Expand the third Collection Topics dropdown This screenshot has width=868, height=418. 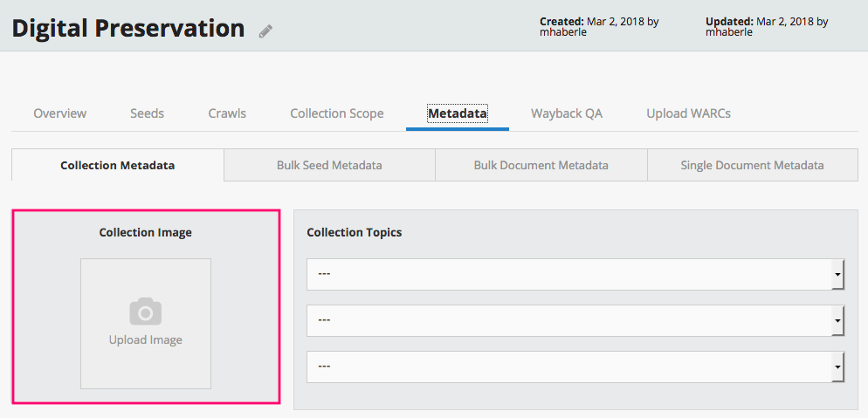coord(575,367)
